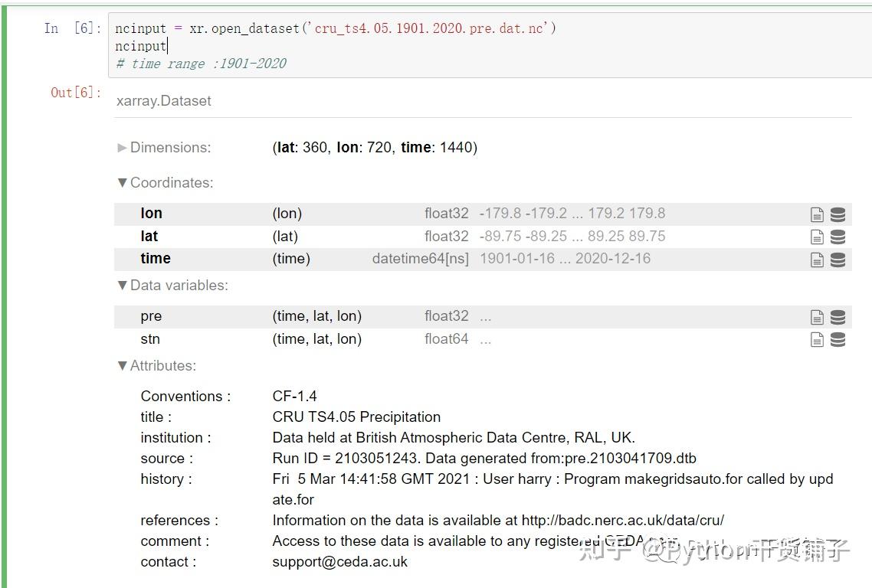Toggle attribute display for the time coordinate
The image size is (872, 588).
(x=817, y=259)
